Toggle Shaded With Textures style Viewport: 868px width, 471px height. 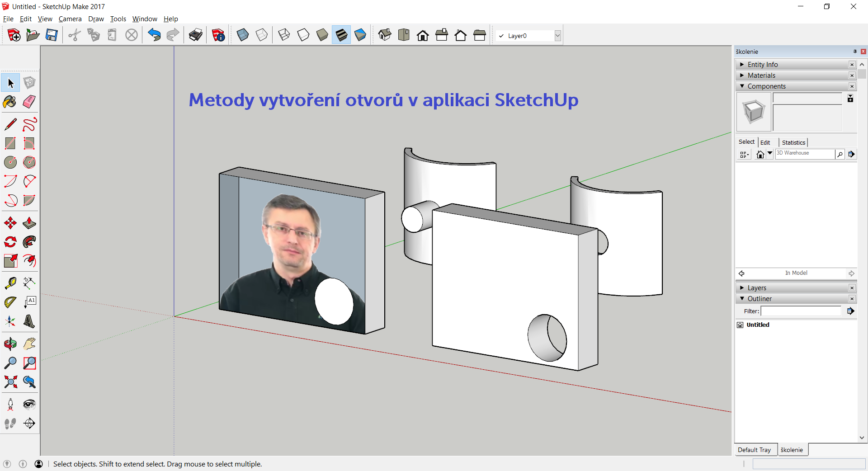pyautogui.click(x=341, y=35)
